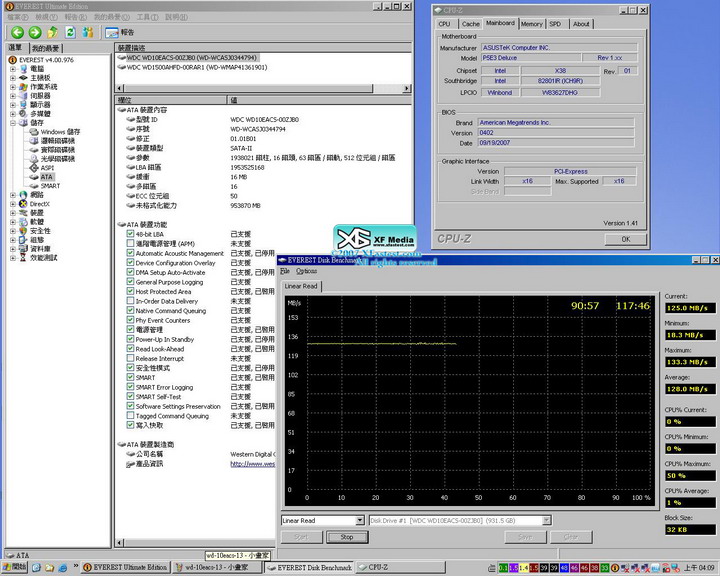The height and width of the screenshot is (576, 720).
Task: Click the OK button in CPU-Z
Action: click(625, 239)
